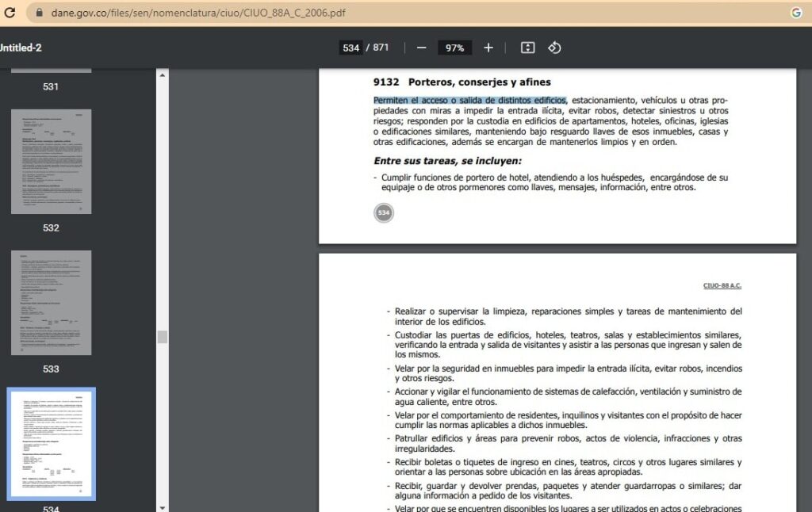Click the round 534 page badge
Image resolution: width=812 pixels, height=512 pixels.
pos(384,212)
